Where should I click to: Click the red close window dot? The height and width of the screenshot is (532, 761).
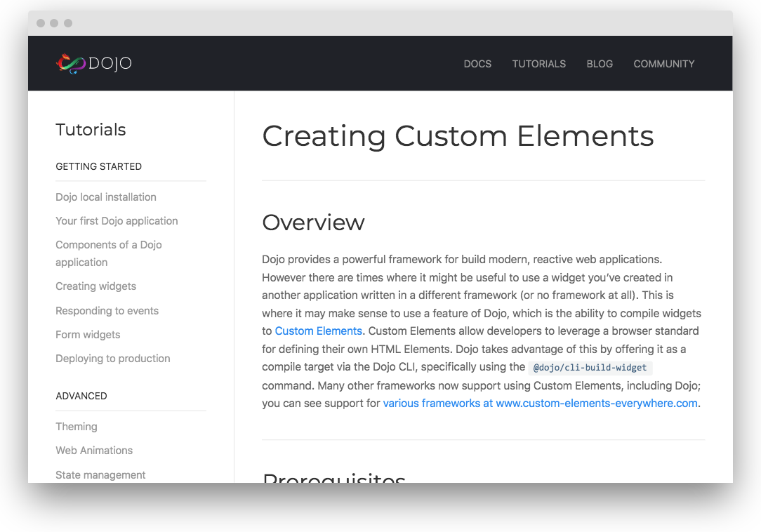[41, 23]
